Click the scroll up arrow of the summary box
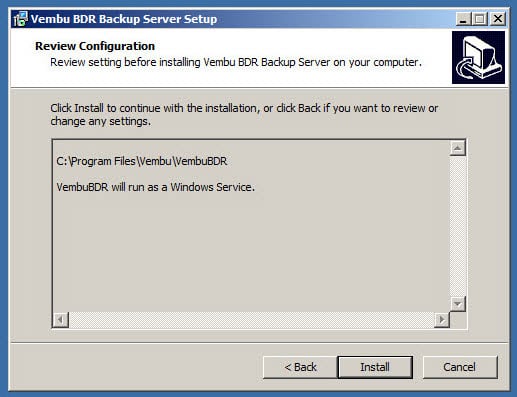This screenshot has height=397, width=517. click(457, 148)
